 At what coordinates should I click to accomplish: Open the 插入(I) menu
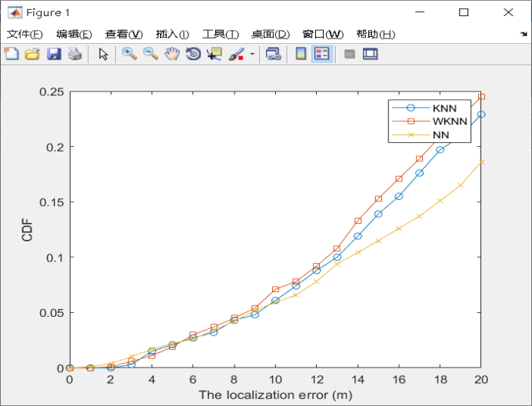click(172, 34)
